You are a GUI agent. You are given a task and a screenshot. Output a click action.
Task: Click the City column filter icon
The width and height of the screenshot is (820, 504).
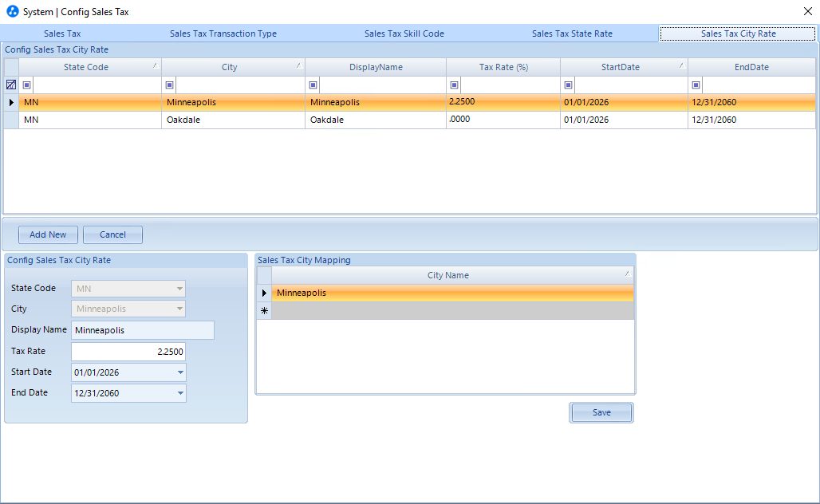pyautogui.click(x=169, y=85)
